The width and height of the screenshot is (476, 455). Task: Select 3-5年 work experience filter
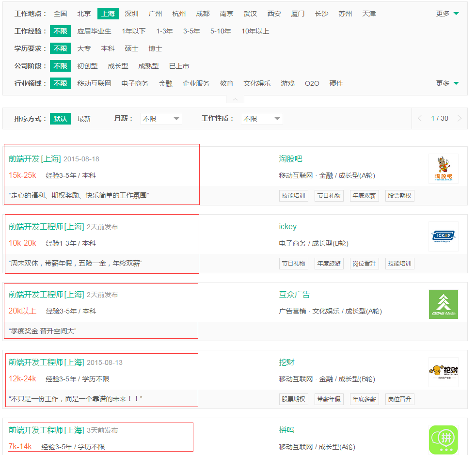191,31
